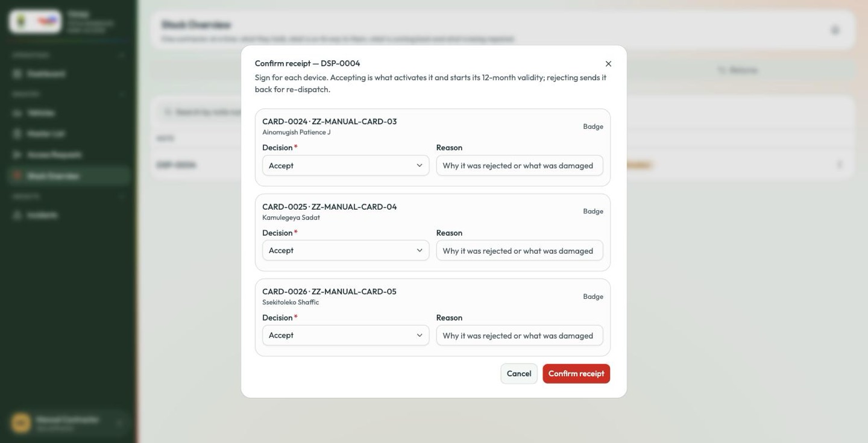Viewport: 868px width, 443px height.
Task: Click the DSP-0004 table row
Action: tap(502, 165)
